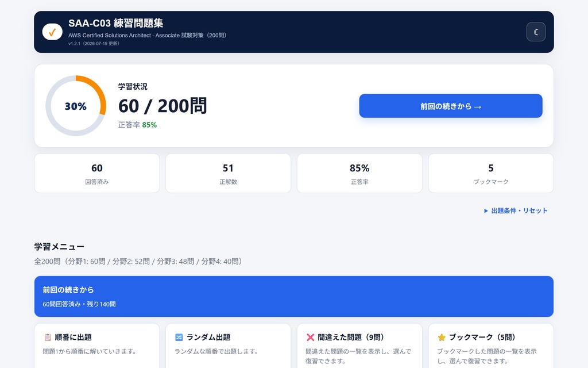Click the 51 正解数 stat card
Screen dimensions: 588x368
click(228, 173)
